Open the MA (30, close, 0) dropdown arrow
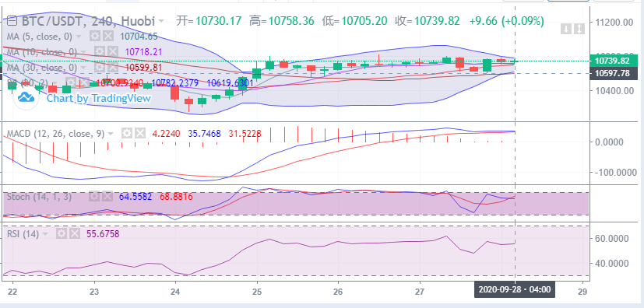The width and height of the screenshot is (644, 308). (x=83, y=67)
